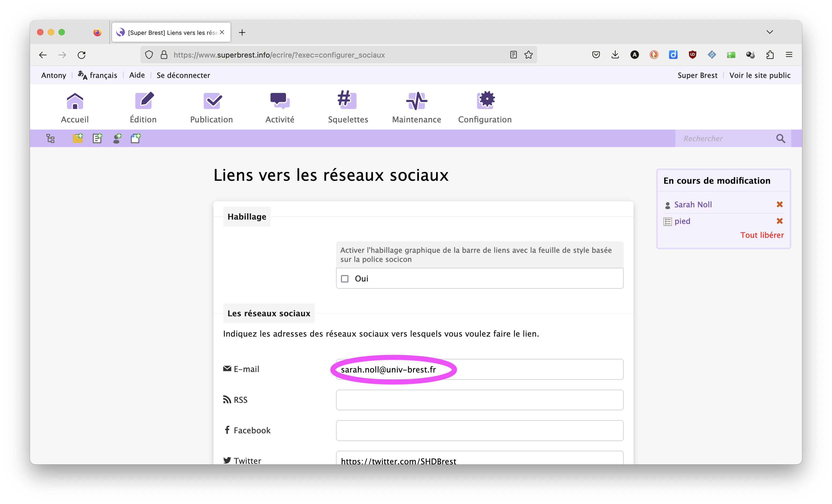This screenshot has height=504, width=832.
Task: Click the Les réseaux sociaux heading
Action: [268, 313]
